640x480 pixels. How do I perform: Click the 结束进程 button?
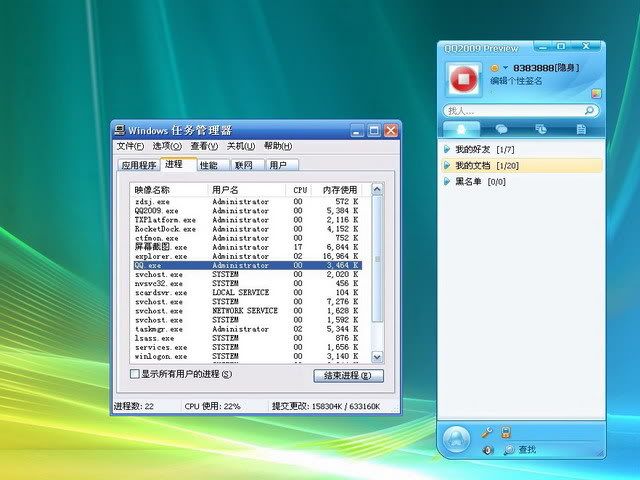click(348, 376)
